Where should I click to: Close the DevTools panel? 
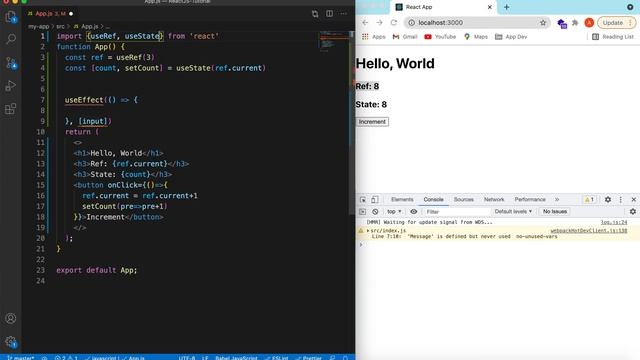[x=633, y=200]
